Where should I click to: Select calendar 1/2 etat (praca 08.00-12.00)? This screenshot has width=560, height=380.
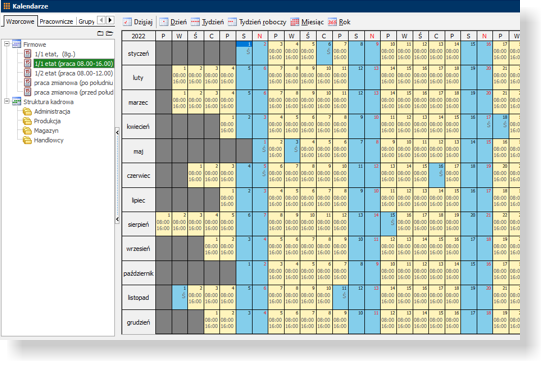(74, 73)
